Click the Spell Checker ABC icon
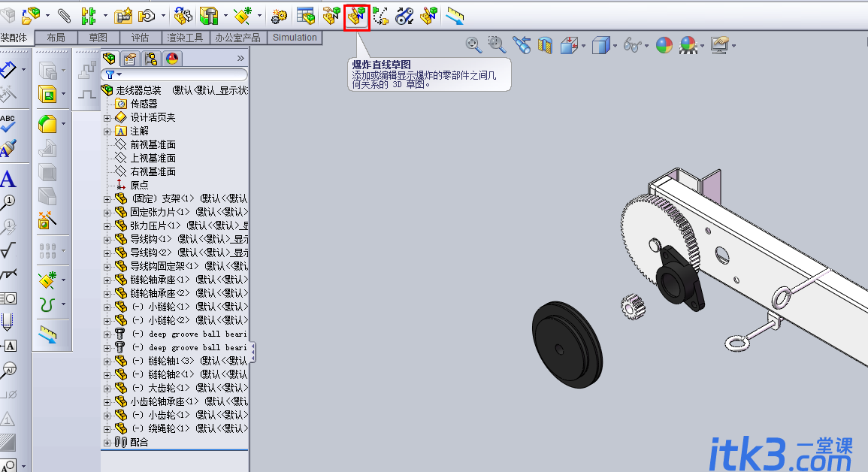The image size is (868, 472). pos(8,123)
